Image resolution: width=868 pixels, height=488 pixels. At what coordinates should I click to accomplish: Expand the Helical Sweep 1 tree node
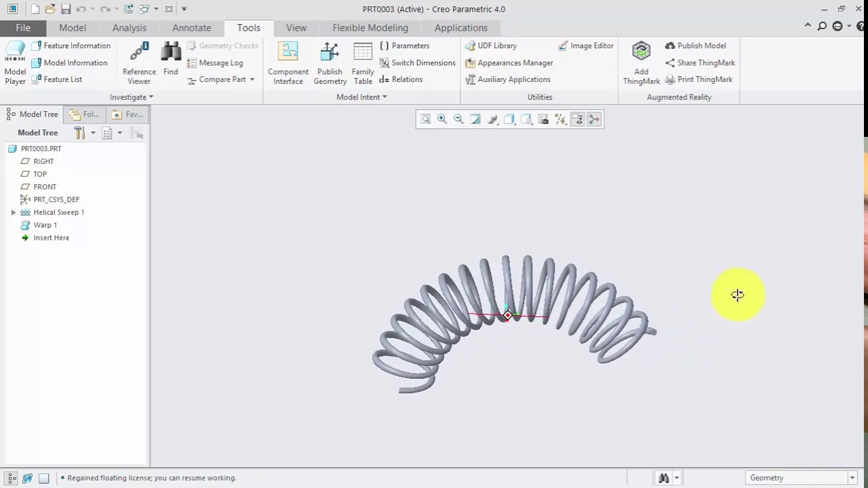coord(14,212)
